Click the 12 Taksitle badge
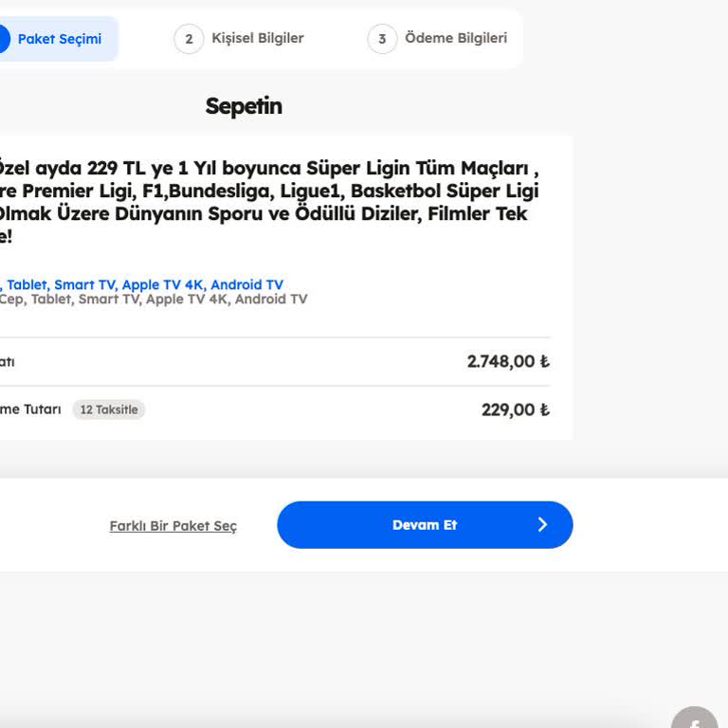Screen dimensions: 728x728 click(109, 409)
